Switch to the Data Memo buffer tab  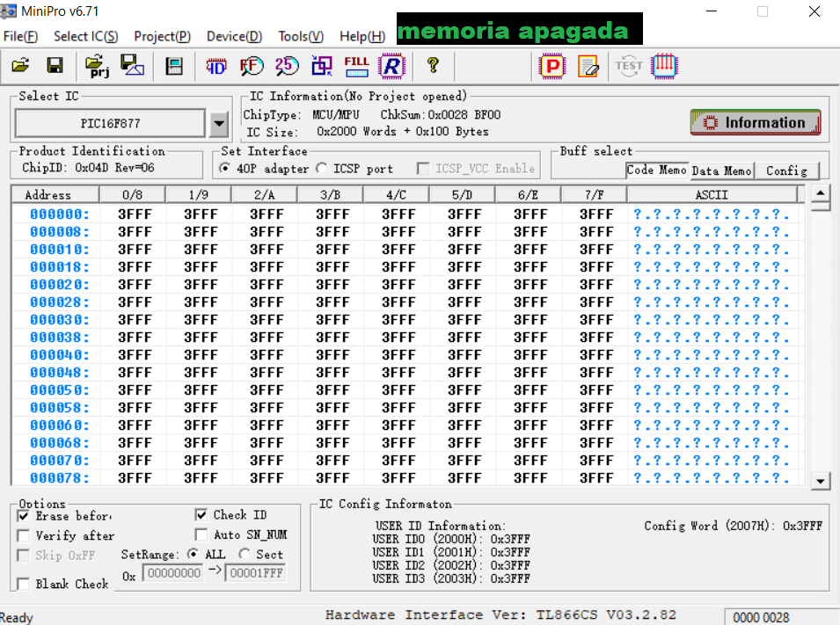tap(721, 171)
